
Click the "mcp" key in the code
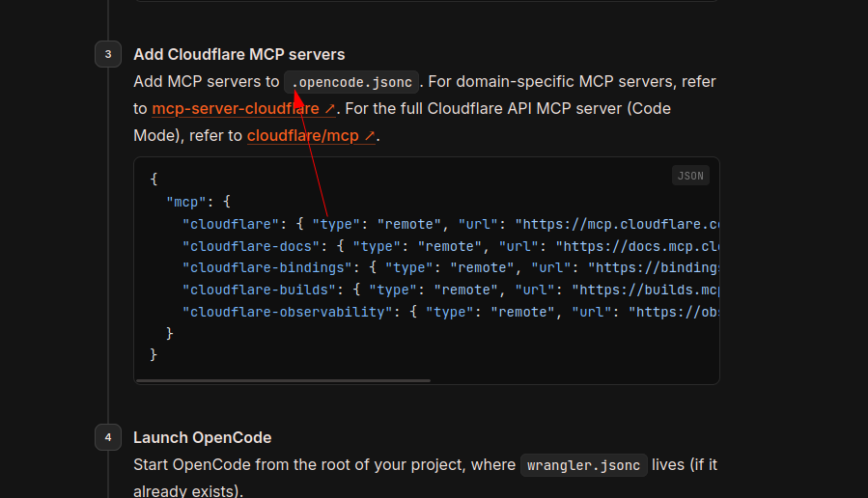pos(186,203)
